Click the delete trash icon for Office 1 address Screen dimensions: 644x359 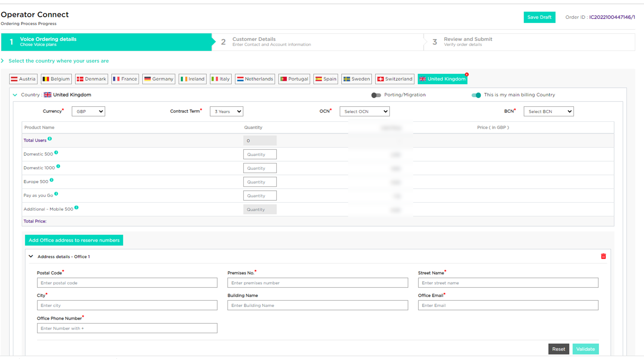point(604,256)
